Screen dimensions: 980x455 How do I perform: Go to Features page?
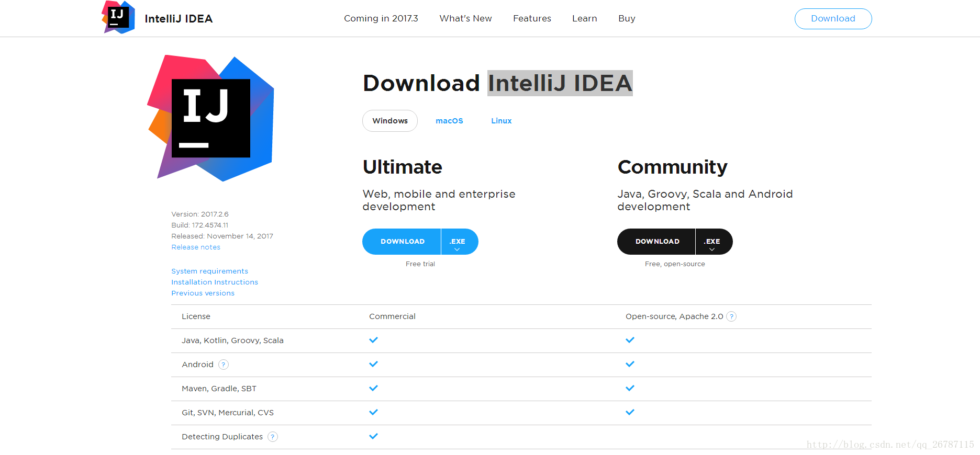(x=532, y=18)
